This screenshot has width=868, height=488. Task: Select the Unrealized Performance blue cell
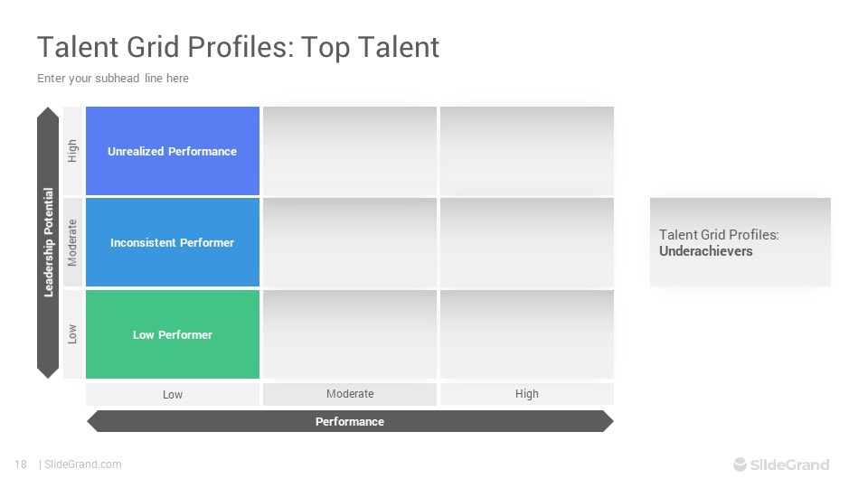coord(172,151)
